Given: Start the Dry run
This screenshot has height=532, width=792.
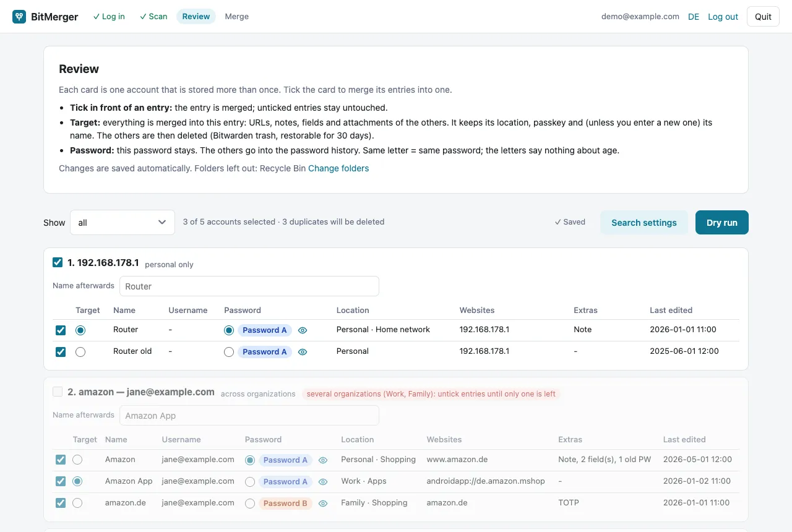Looking at the screenshot, I should (722, 223).
